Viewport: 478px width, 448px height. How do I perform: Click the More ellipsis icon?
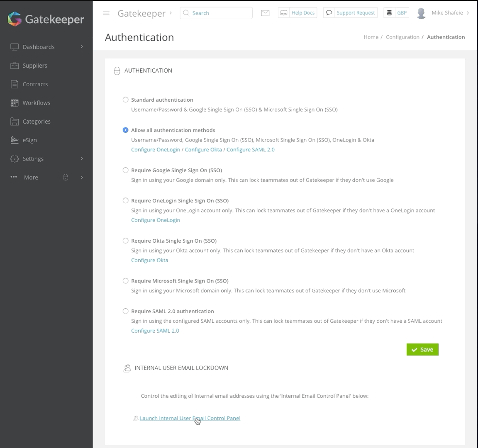click(14, 177)
